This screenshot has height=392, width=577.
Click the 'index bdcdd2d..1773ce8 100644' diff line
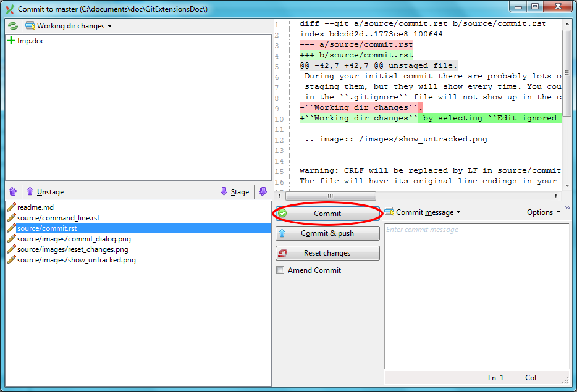click(x=371, y=34)
